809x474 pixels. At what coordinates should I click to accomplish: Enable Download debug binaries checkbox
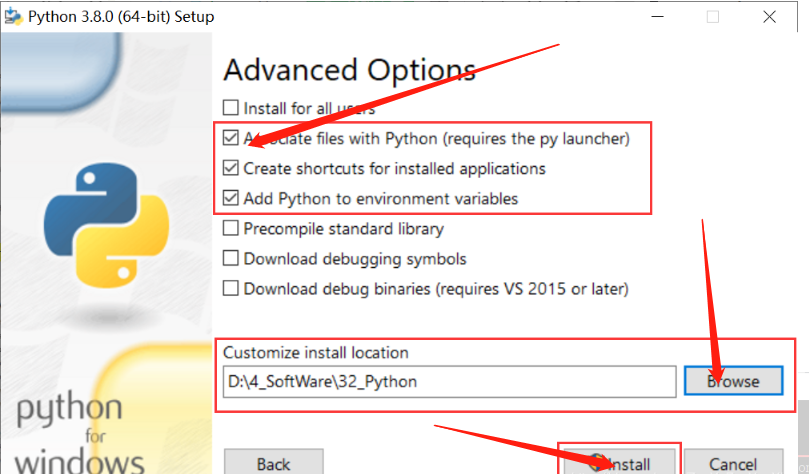click(x=231, y=288)
